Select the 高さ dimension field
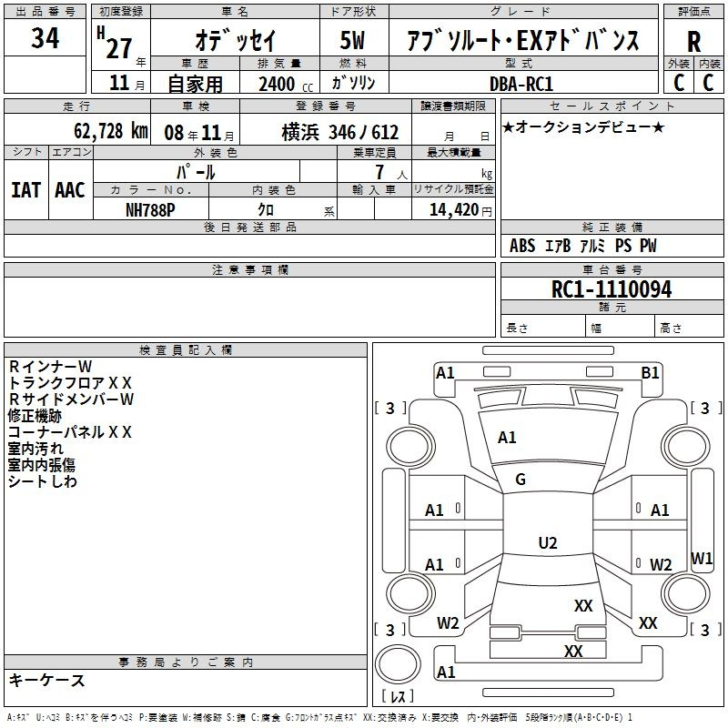Image resolution: width=728 pixels, height=728 pixels. [689, 328]
